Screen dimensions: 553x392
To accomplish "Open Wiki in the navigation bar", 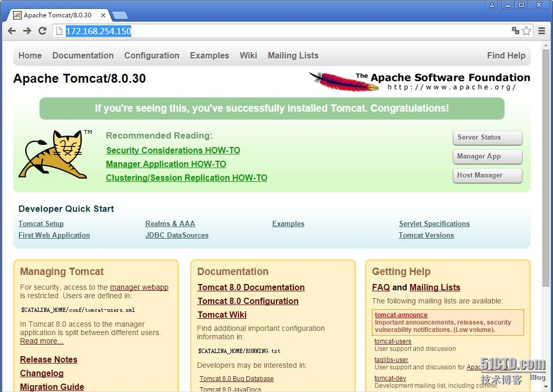I will pyautogui.click(x=248, y=55).
